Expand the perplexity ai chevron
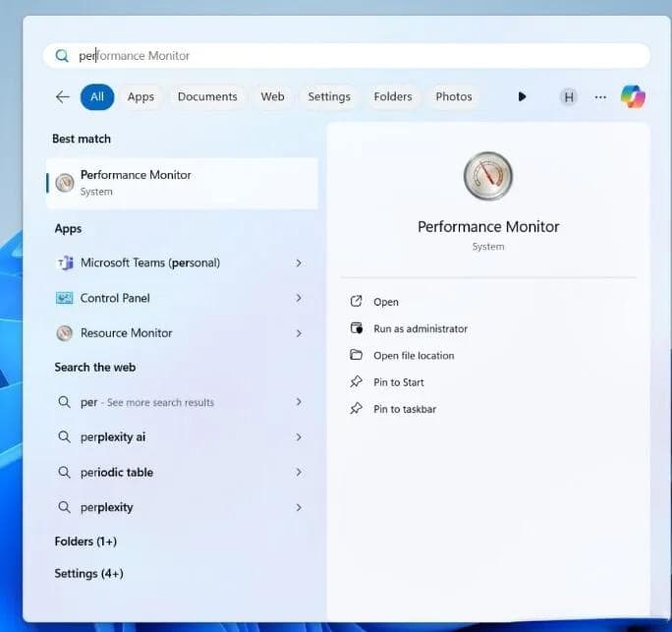 [299, 437]
